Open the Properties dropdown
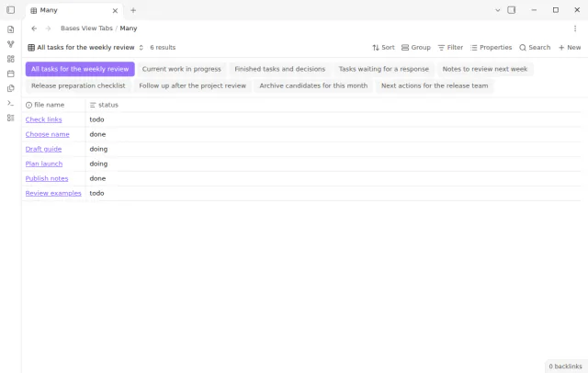Viewport: 588px width, 373px height. pos(491,48)
